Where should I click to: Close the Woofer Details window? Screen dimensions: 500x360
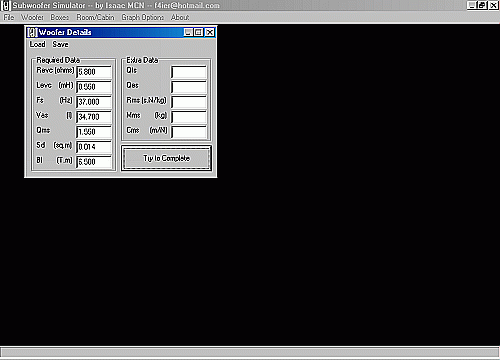tap(210, 32)
